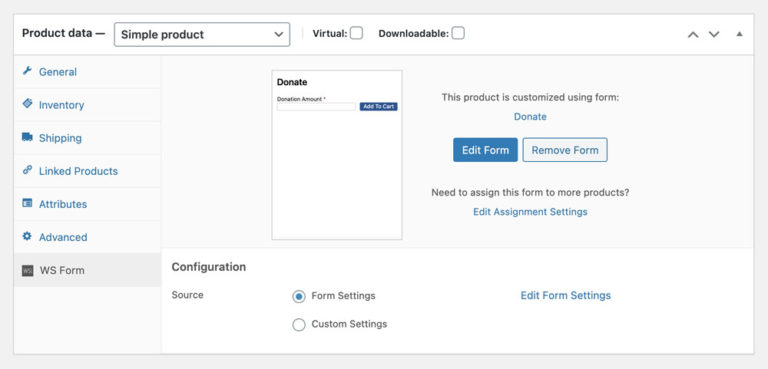Screen dimensions: 768x369
Task: Enable the Downloadable checkbox
Action: (458, 33)
